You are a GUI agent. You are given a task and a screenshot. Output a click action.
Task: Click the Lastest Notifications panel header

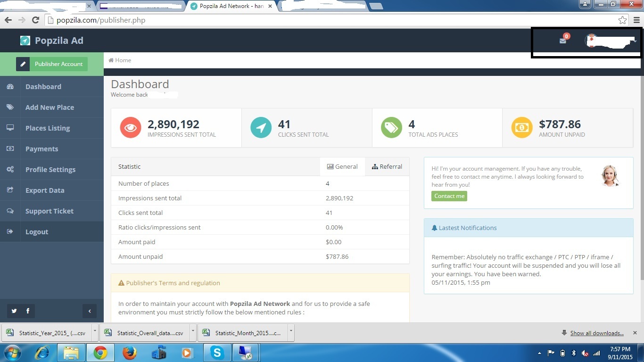click(x=528, y=228)
